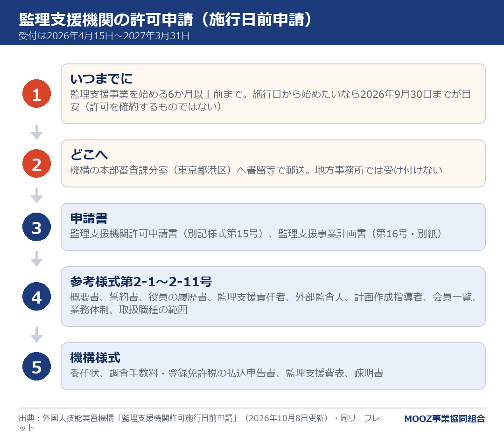Viewport: 504px width, 443px height.
Task: Click the text 機構の本部審査課分室（東京都港区）へ書留等で郵送
Action: pos(188,170)
